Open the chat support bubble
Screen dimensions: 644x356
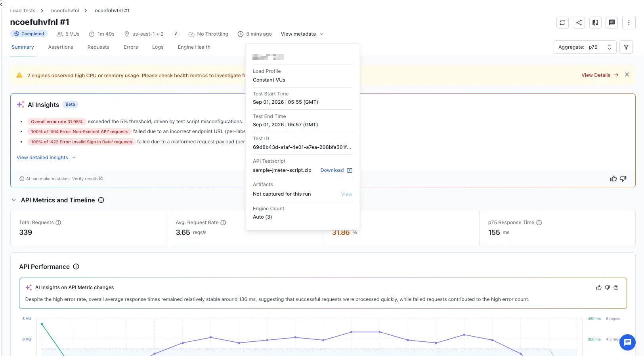coord(627,343)
